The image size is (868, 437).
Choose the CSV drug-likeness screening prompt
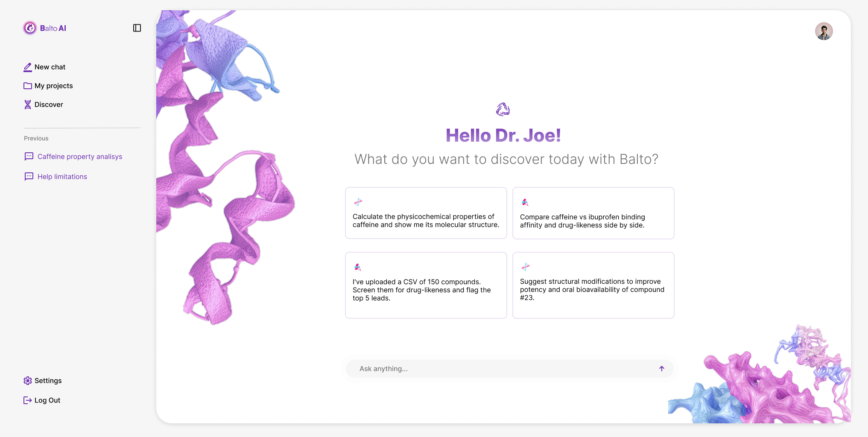[x=426, y=285]
